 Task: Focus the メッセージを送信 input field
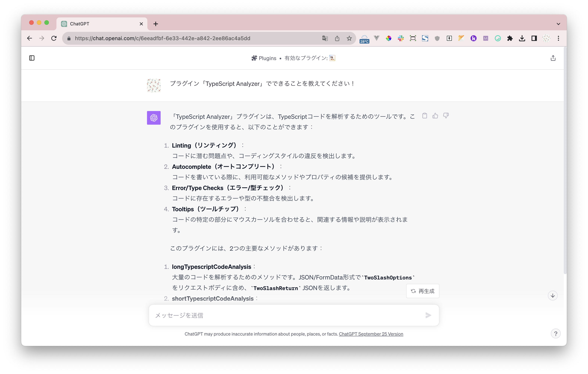click(286, 315)
